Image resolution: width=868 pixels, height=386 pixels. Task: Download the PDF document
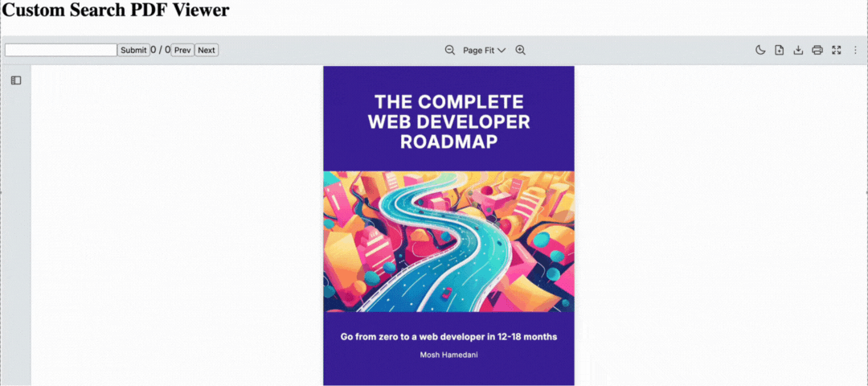pyautogui.click(x=798, y=50)
